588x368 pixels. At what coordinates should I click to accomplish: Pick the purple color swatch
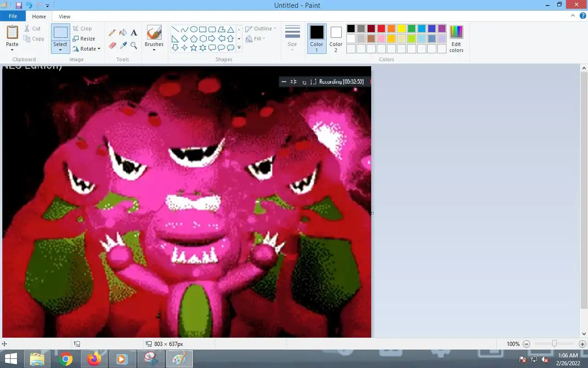[x=442, y=29]
